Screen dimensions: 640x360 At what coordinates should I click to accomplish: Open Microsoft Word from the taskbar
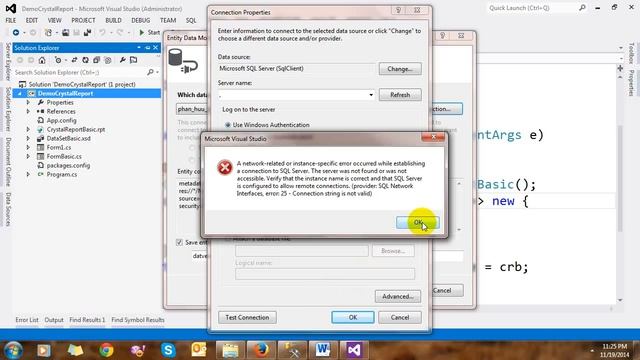tap(322, 350)
